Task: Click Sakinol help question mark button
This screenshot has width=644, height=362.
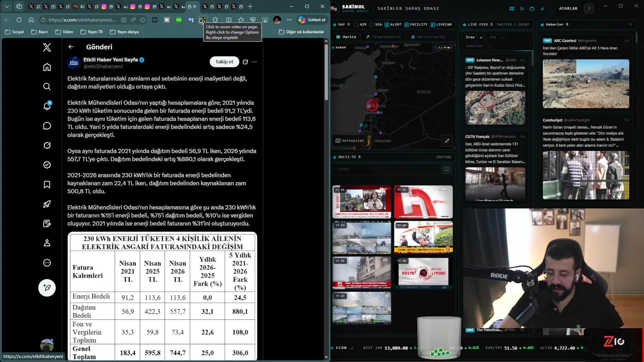Action: coord(589,9)
